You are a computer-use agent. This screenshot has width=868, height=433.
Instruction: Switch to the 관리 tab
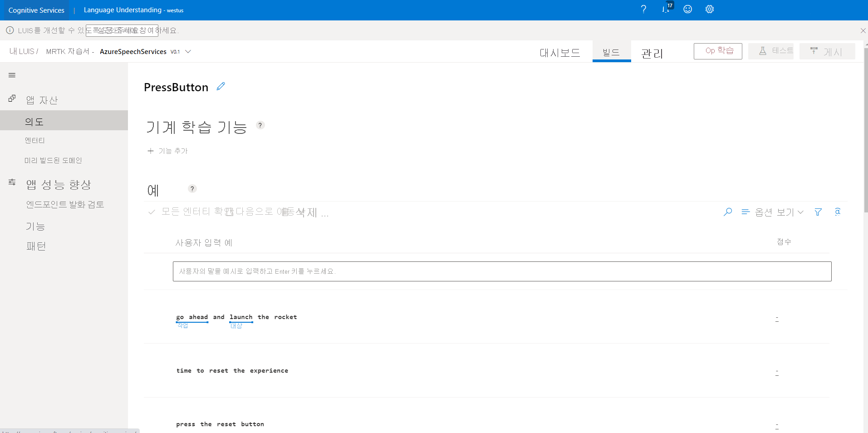coord(652,54)
